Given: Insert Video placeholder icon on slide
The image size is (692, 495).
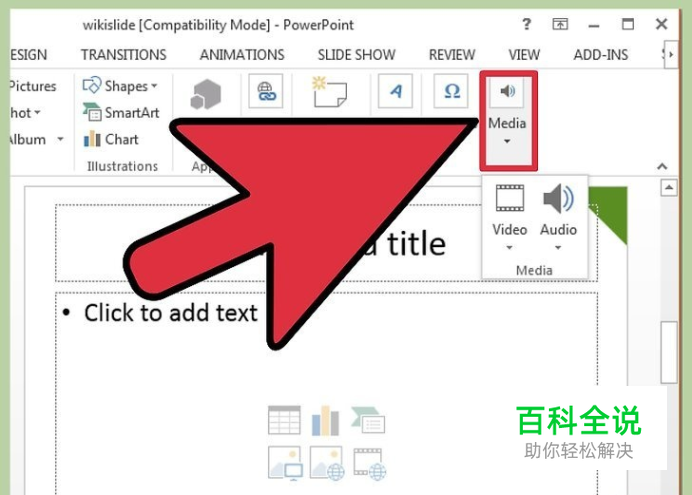Looking at the screenshot, I should [x=370, y=464].
